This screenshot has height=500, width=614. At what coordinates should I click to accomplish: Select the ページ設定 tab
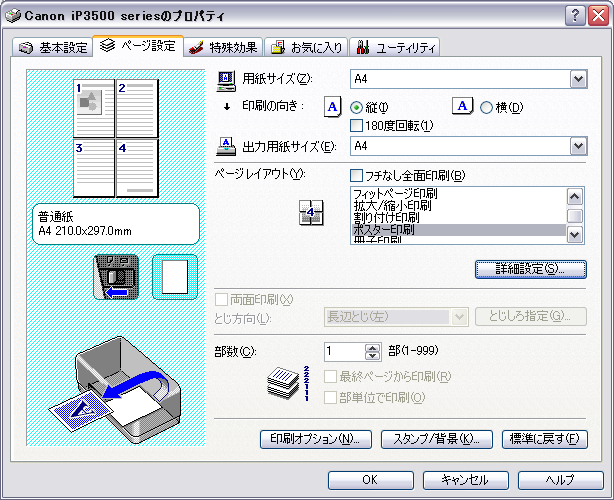click(138, 46)
